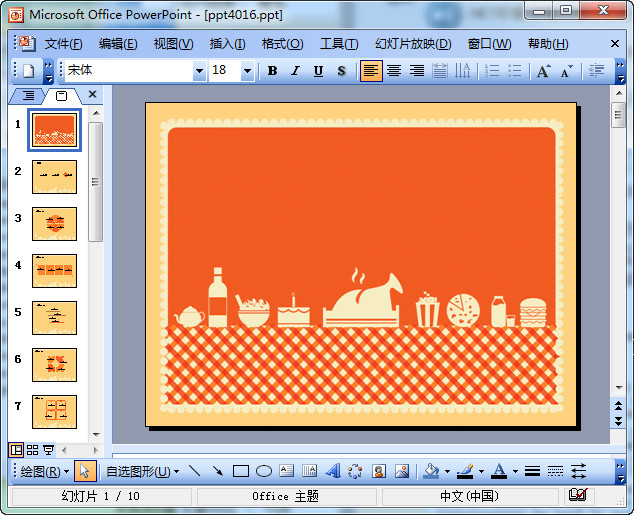Toggle bulleted list formatting
Image resolution: width=634 pixels, height=515 pixels.
pyautogui.click(x=515, y=71)
